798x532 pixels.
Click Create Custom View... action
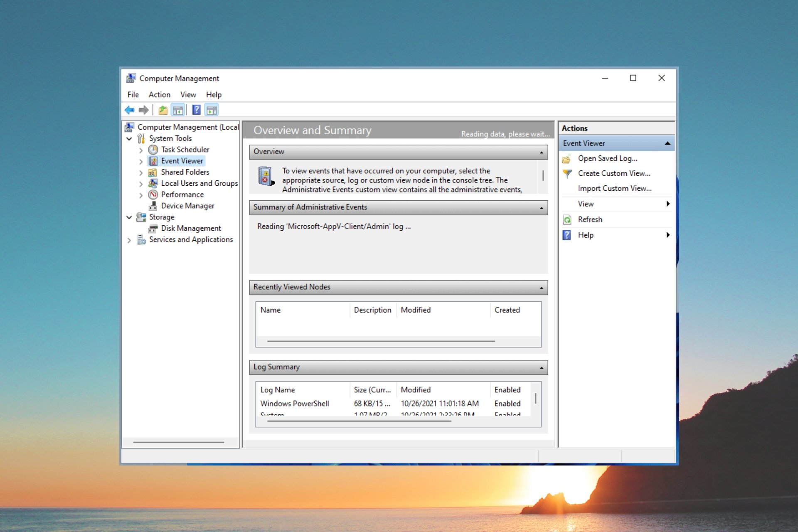click(x=614, y=173)
